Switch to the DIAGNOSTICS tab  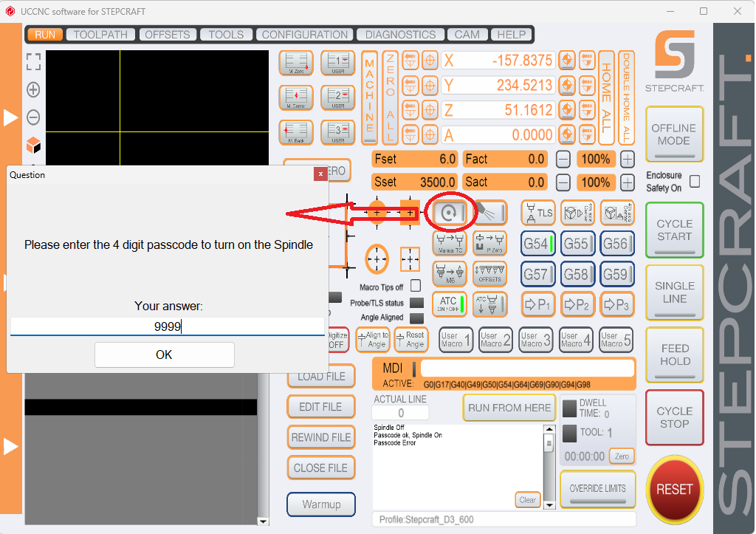tap(400, 35)
